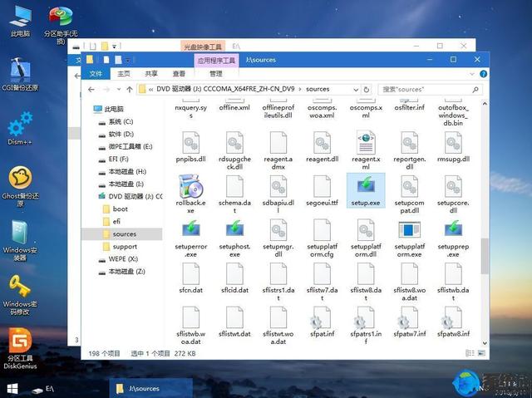Expand the ribbon chevron
The height and width of the screenshot is (398, 532).
click(x=472, y=74)
